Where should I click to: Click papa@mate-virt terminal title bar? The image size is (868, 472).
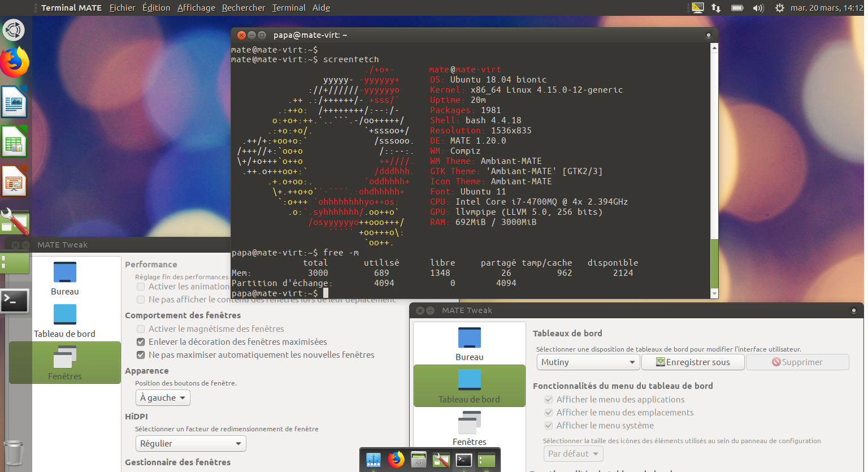click(475, 35)
